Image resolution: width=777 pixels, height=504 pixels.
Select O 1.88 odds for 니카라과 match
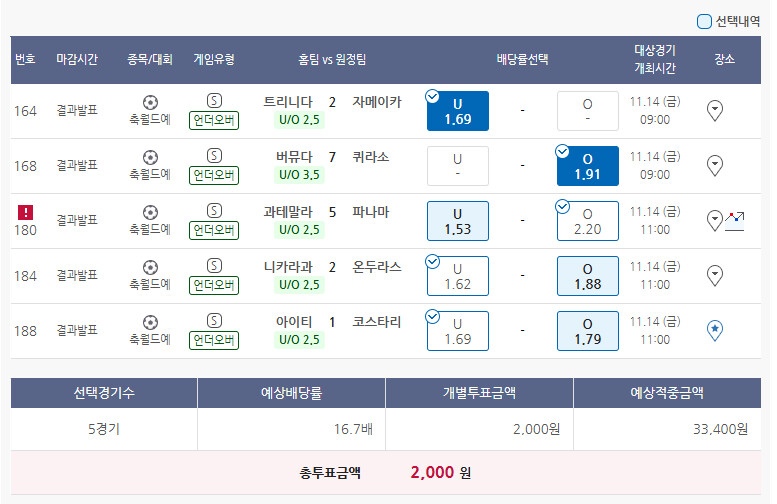pos(587,276)
